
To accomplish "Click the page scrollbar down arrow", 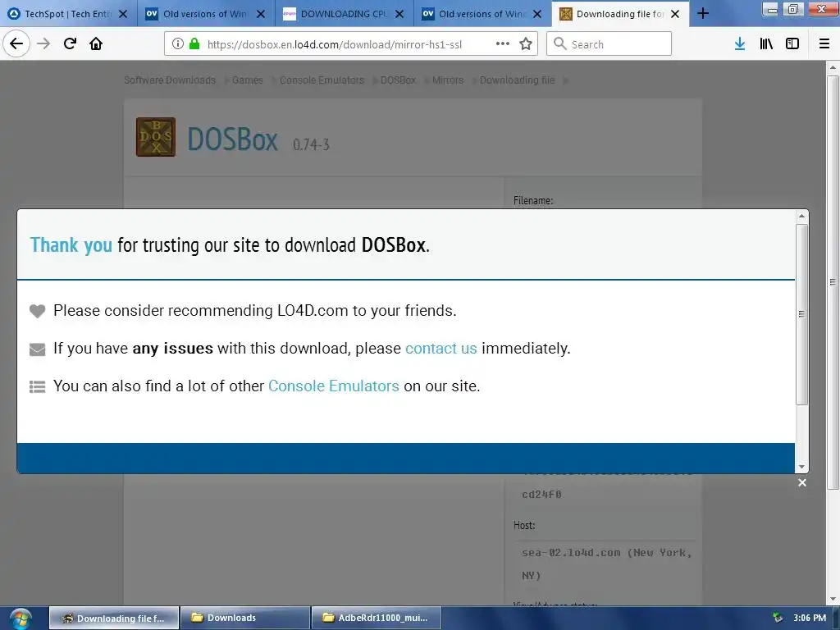I will point(833,600).
